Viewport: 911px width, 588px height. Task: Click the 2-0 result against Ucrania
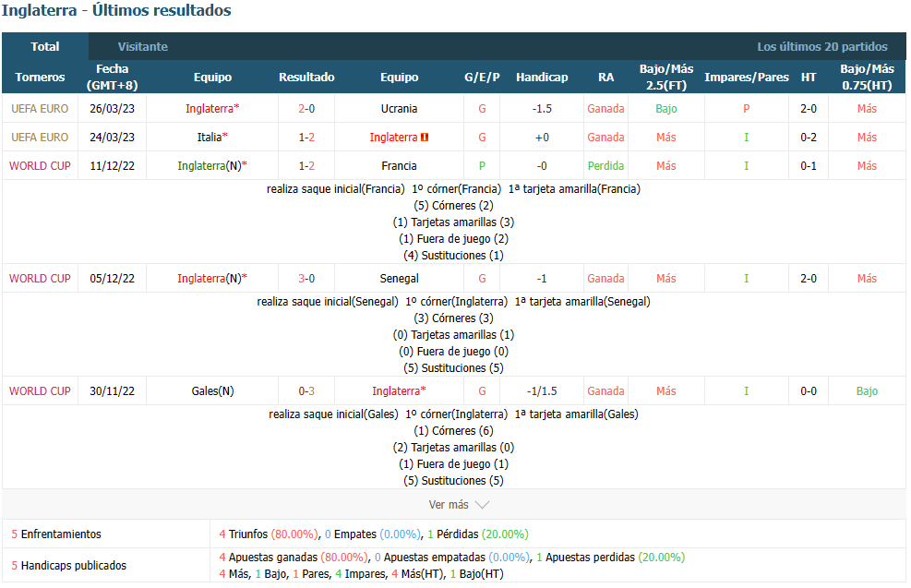(306, 109)
